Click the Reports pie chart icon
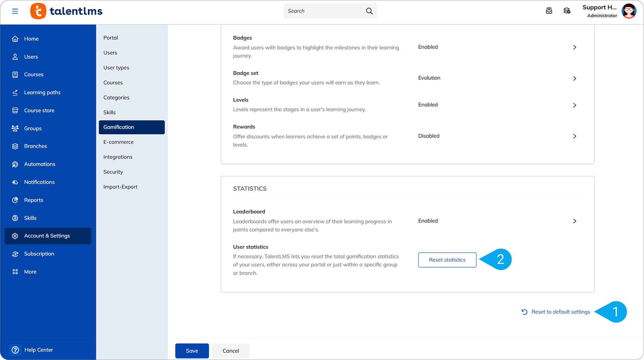 point(15,200)
